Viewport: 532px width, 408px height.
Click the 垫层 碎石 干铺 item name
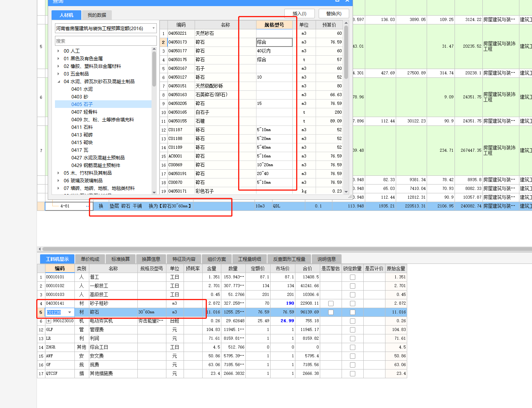pyautogui.click(x=126, y=206)
